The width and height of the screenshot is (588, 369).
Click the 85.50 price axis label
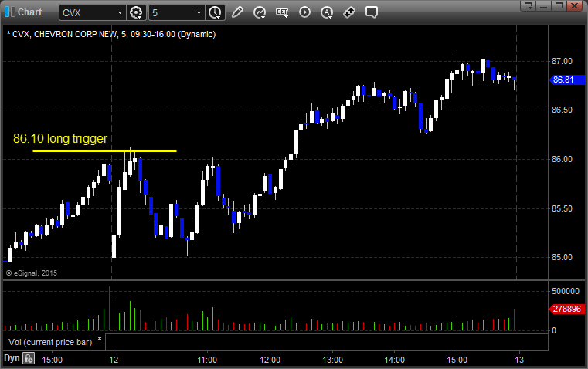[x=563, y=208]
